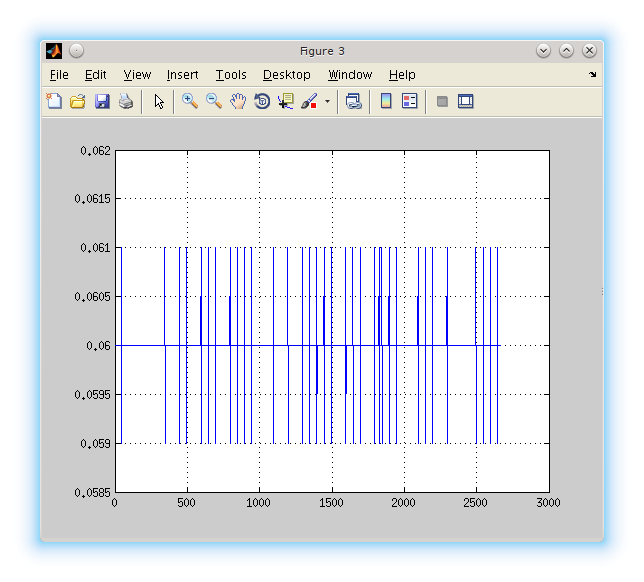Open the File menu
This screenshot has height=582, width=644.
pyautogui.click(x=59, y=75)
